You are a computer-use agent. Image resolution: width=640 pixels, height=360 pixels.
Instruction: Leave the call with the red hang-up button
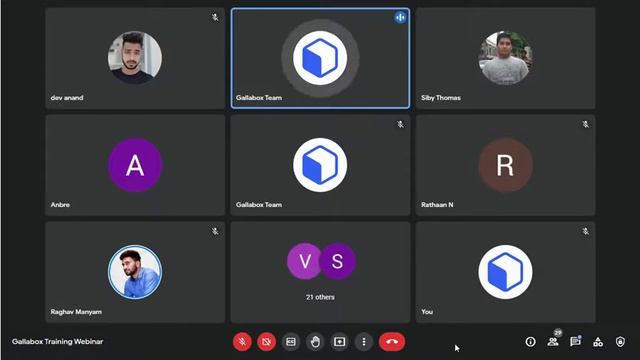coord(392,342)
